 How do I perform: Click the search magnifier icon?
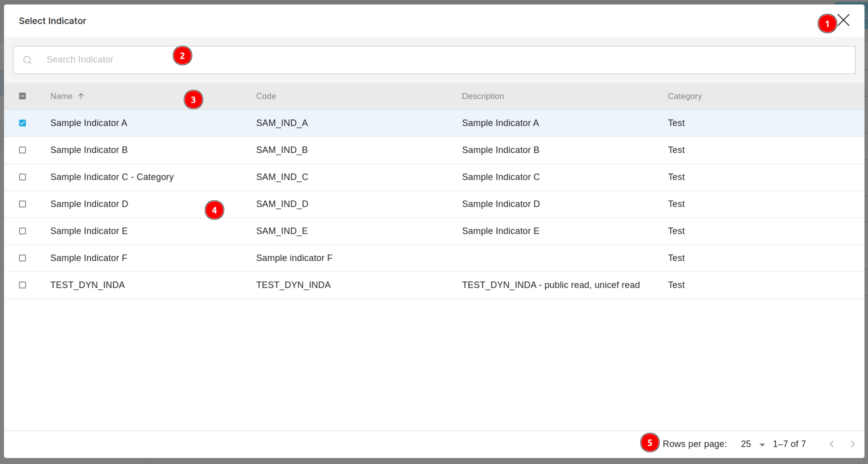point(27,60)
